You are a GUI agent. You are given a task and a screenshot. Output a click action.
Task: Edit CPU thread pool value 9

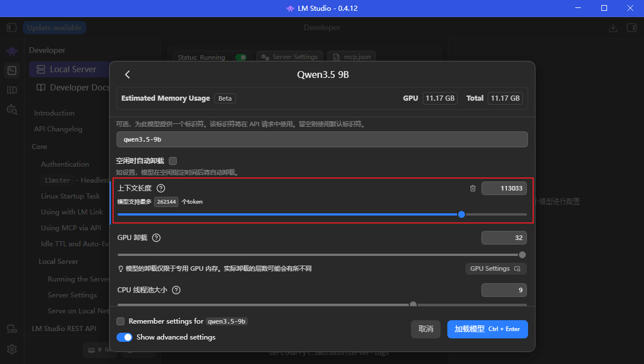point(504,290)
